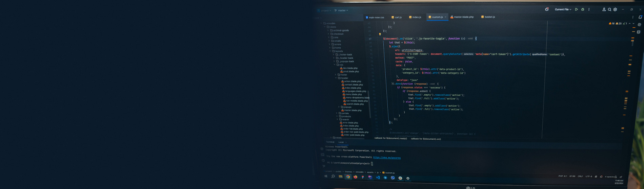This screenshot has height=189, width=644.
Task: Open the Current File run configuration dropdown
Action: (563, 9)
